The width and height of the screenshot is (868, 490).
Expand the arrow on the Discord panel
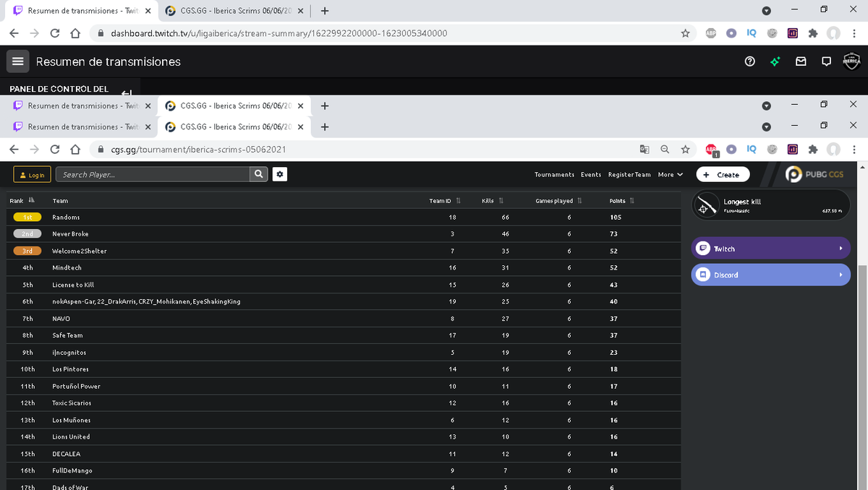841,275
